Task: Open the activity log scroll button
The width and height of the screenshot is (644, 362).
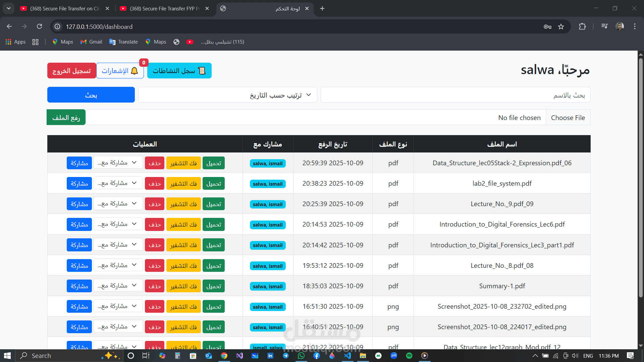Action: tap(179, 71)
